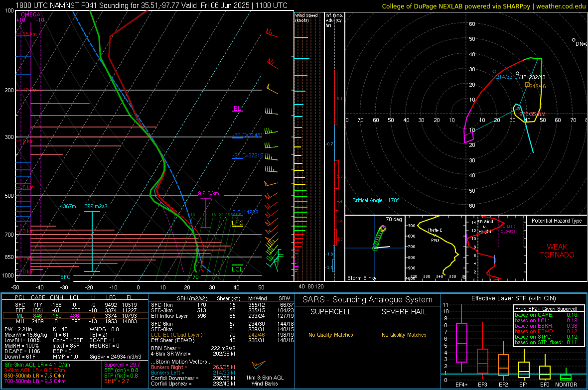The image size is (588, 390).
Task: Select the EFF parcel row
Action: (75, 310)
